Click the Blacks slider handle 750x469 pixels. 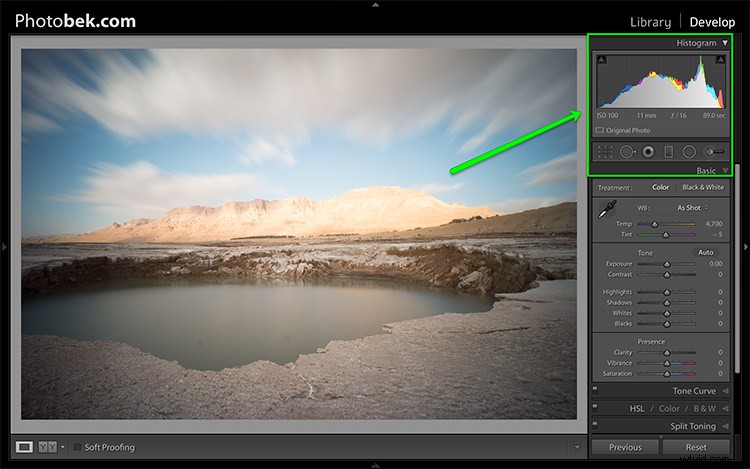tap(667, 324)
